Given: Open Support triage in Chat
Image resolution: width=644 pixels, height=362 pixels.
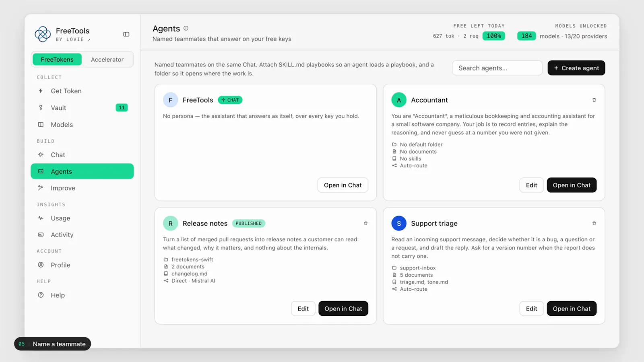Looking at the screenshot, I should pyautogui.click(x=572, y=309).
